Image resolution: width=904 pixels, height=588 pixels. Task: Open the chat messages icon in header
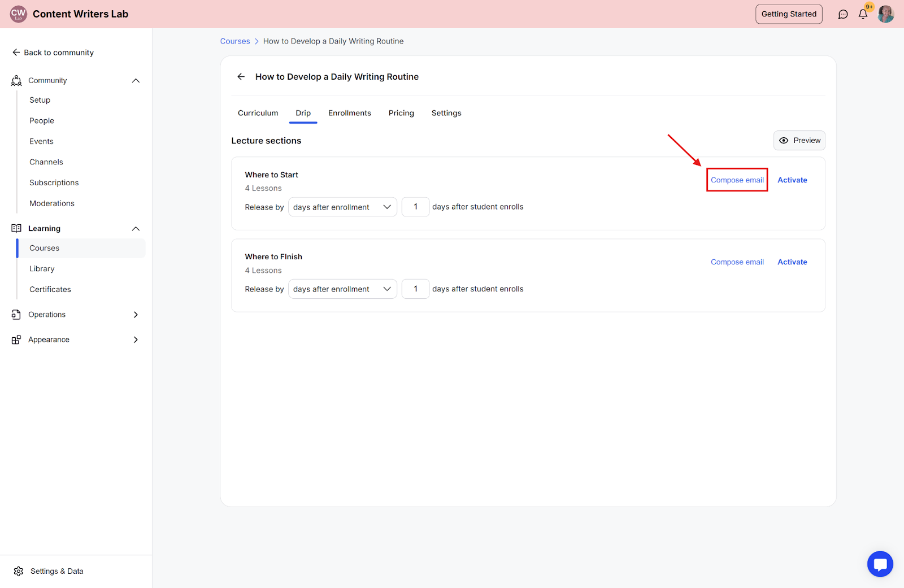[843, 14]
